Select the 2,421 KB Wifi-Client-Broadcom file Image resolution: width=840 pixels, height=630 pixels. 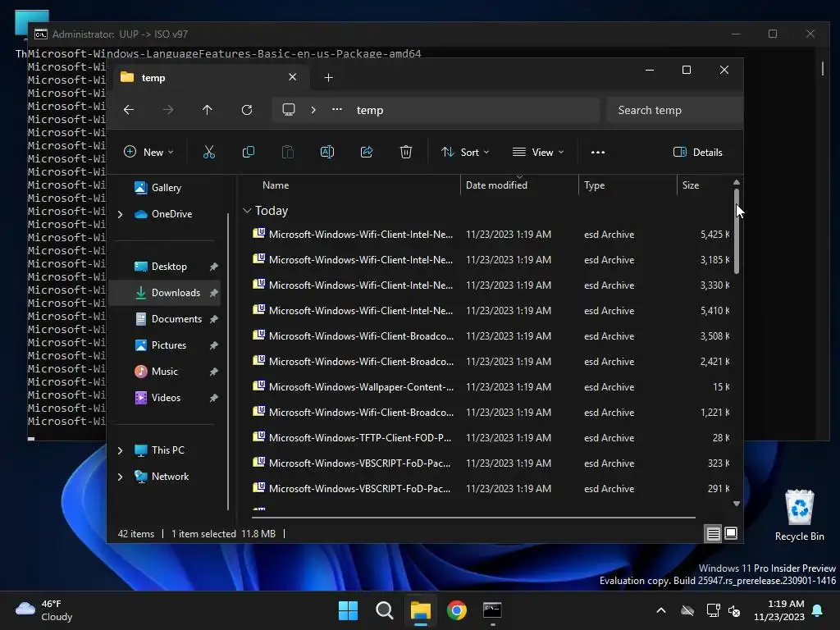coord(491,361)
